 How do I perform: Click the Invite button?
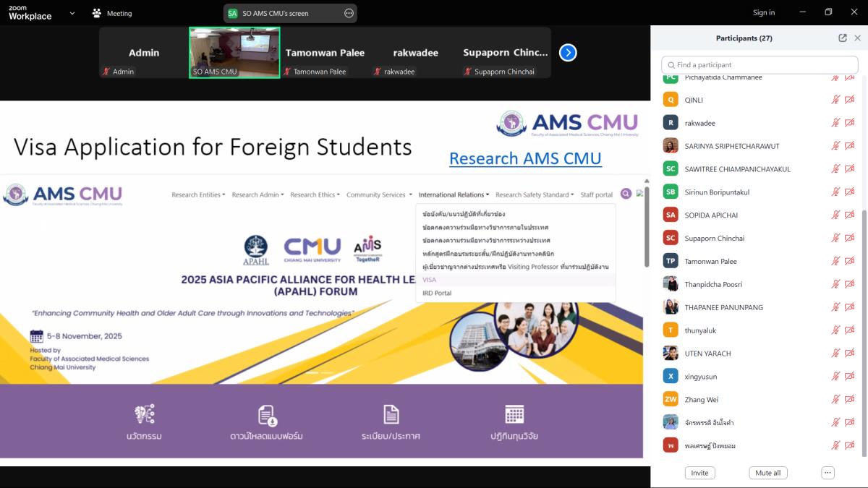(x=699, y=473)
